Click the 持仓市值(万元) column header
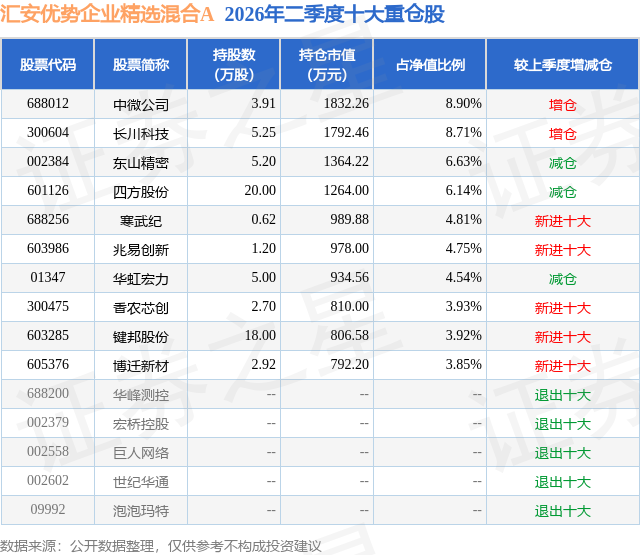The height and width of the screenshot is (555, 640). click(327, 64)
